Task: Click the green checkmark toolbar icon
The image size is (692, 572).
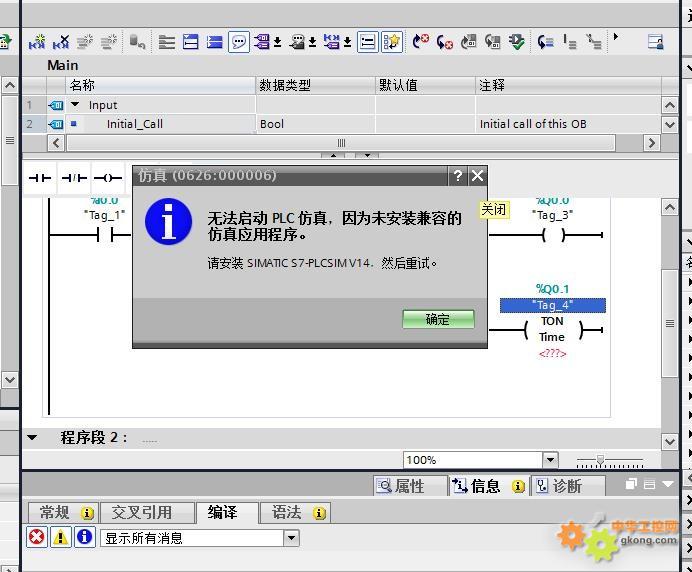Action: click(516, 42)
